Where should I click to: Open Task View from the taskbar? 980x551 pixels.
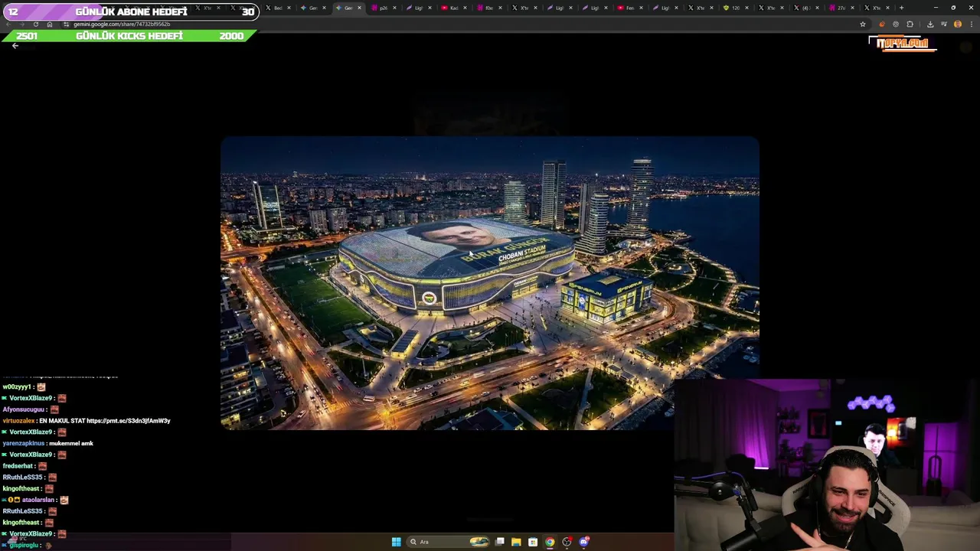[x=500, y=542]
